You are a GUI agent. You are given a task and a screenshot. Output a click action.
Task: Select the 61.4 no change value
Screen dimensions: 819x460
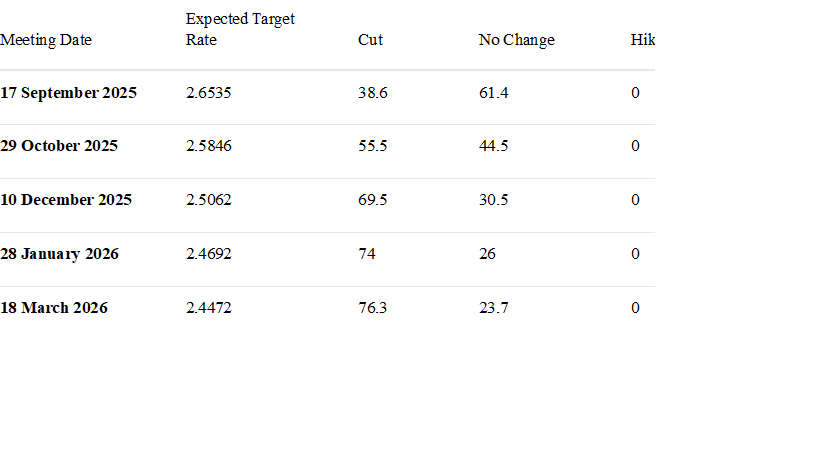[x=494, y=93]
